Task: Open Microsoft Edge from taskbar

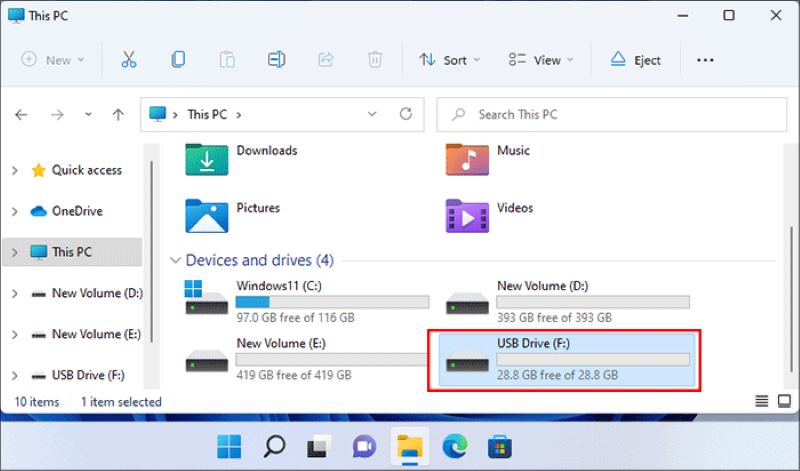Action: [455, 447]
